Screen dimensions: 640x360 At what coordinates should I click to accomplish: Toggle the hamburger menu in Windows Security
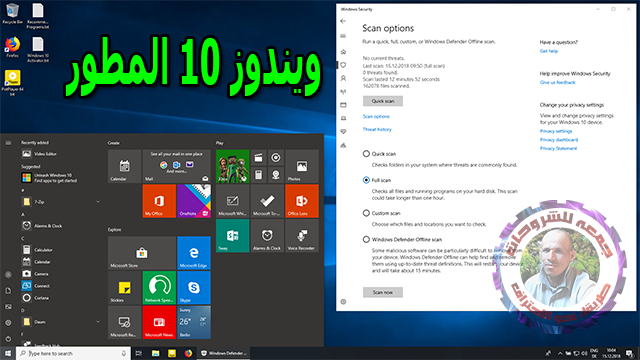point(343,36)
